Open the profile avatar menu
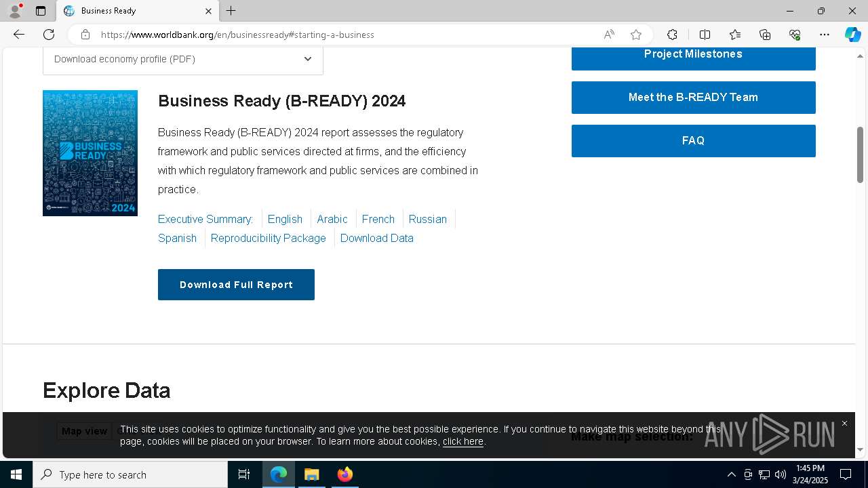 (x=15, y=11)
